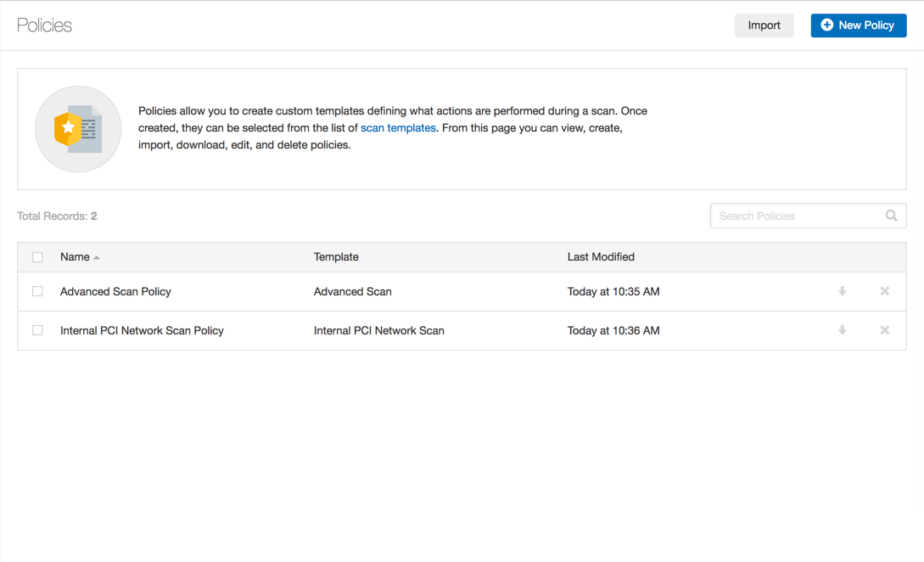Click the Advanced Scan template cell
This screenshot has width=924, height=562.
pos(352,291)
